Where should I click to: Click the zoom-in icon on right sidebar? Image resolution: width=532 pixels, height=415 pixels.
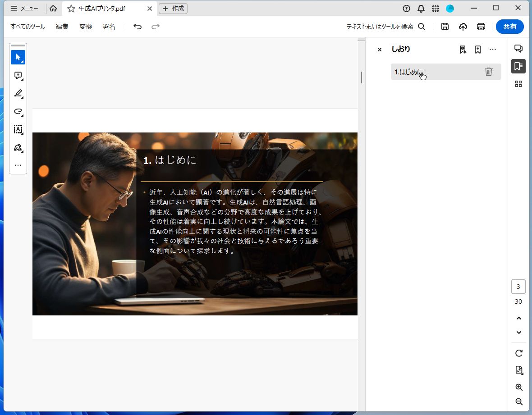[x=518, y=387]
